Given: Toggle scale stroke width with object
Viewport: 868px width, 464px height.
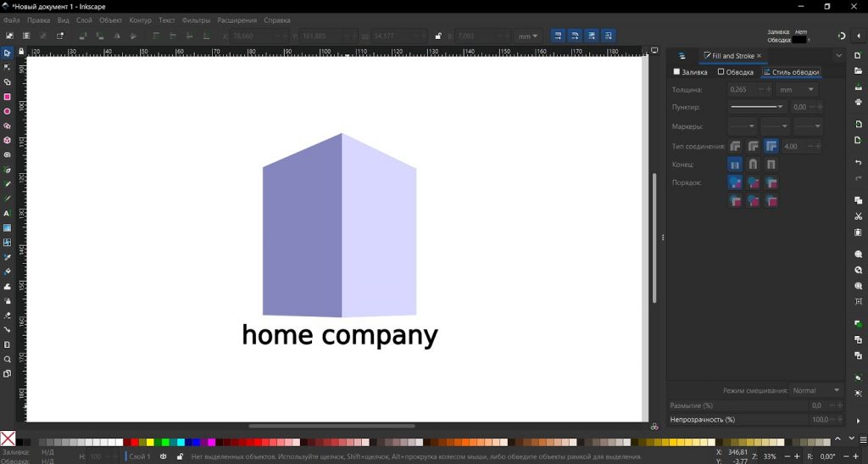Looking at the screenshot, I should (558, 36).
